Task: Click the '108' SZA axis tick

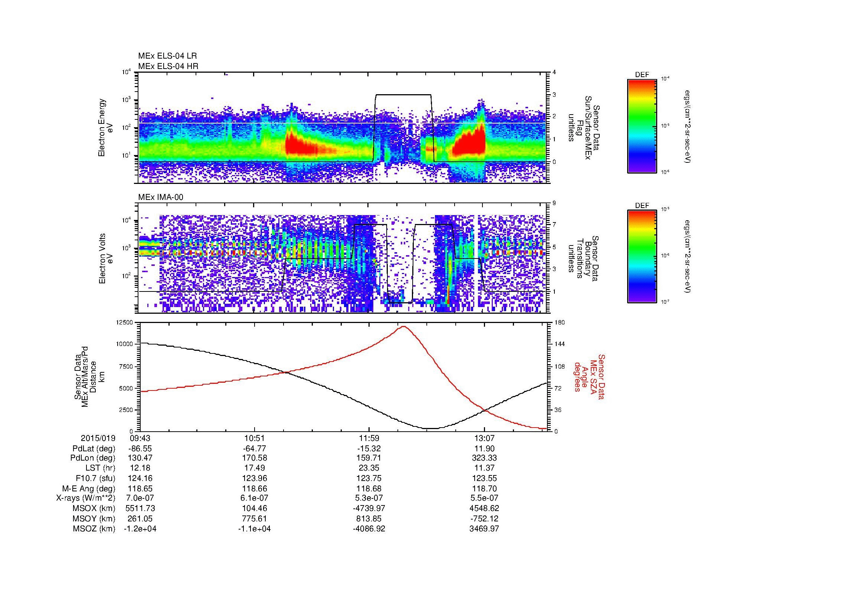Action: (x=560, y=366)
